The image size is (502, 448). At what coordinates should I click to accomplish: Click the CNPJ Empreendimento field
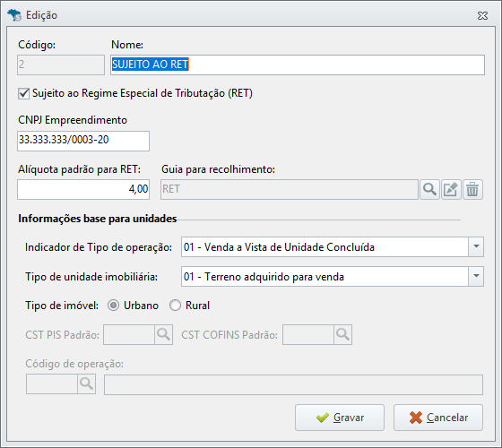click(x=83, y=141)
